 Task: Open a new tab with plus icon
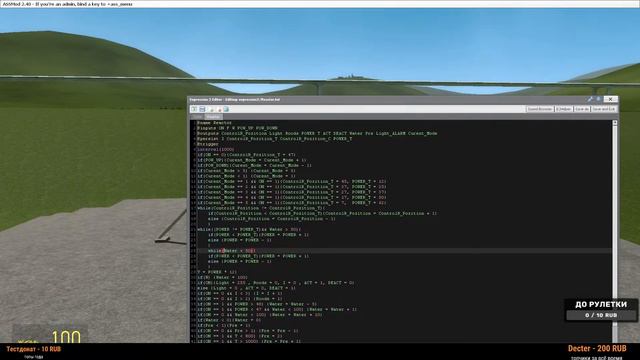tap(211, 109)
